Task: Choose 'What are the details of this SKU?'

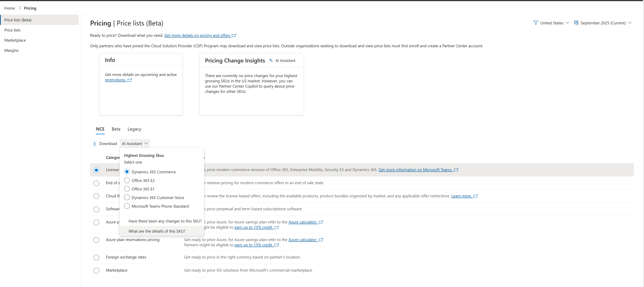Action: click(x=157, y=231)
